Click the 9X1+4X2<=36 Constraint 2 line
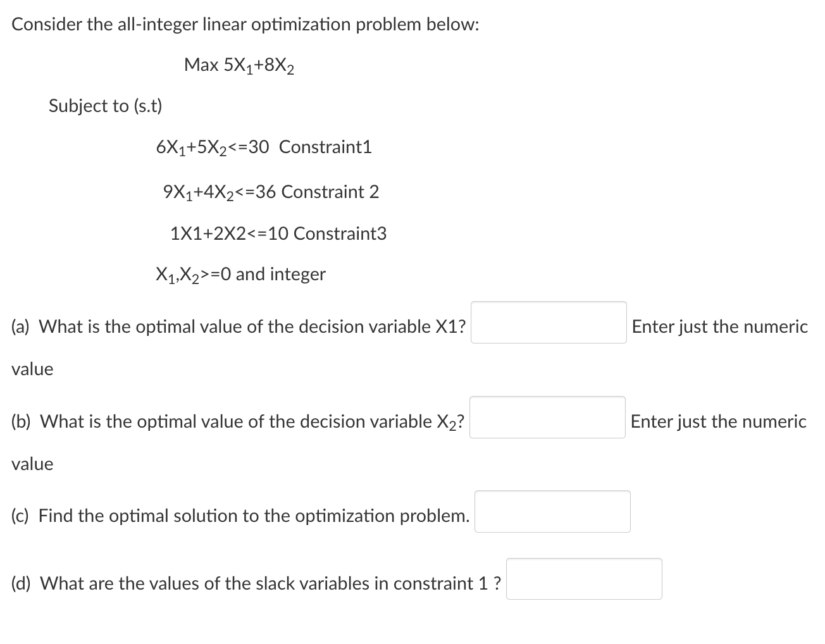 pos(271,192)
